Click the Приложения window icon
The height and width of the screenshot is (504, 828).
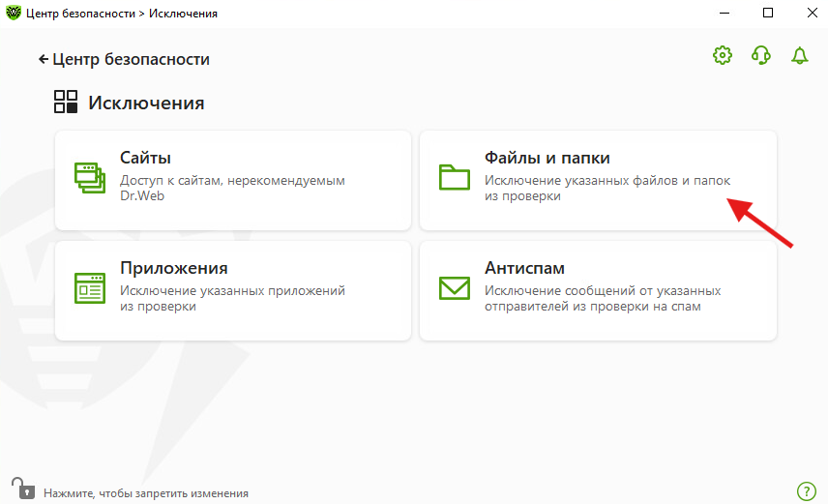pyautogui.click(x=90, y=288)
